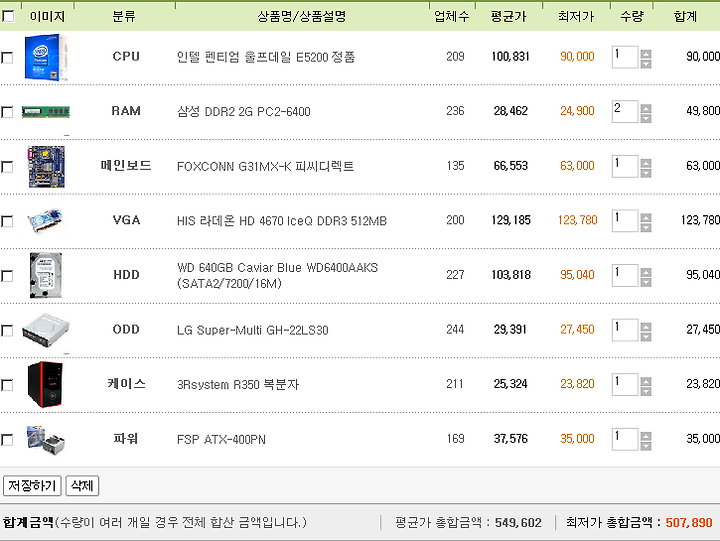Click the 최저가 column header
This screenshot has width=720, height=541.
(576, 17)
